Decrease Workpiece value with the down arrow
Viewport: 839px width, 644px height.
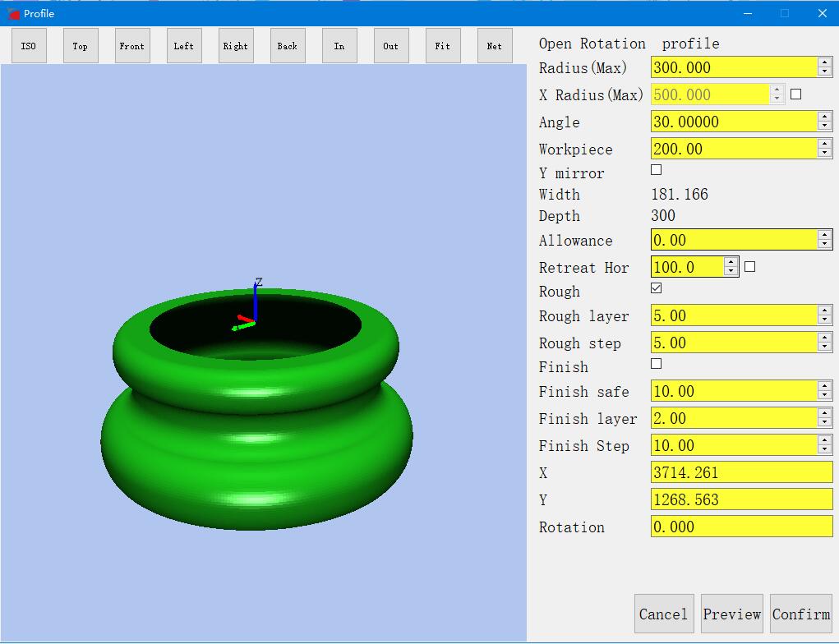click(824, 154)
